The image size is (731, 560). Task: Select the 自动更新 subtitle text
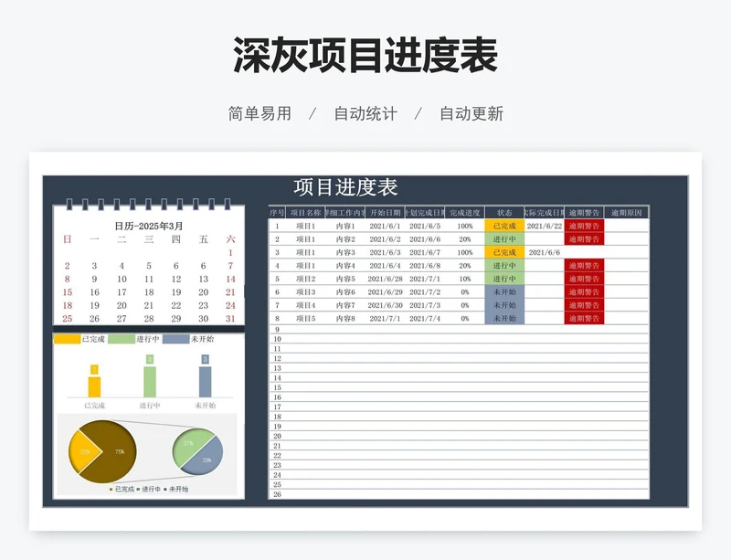tap(471, 114)
